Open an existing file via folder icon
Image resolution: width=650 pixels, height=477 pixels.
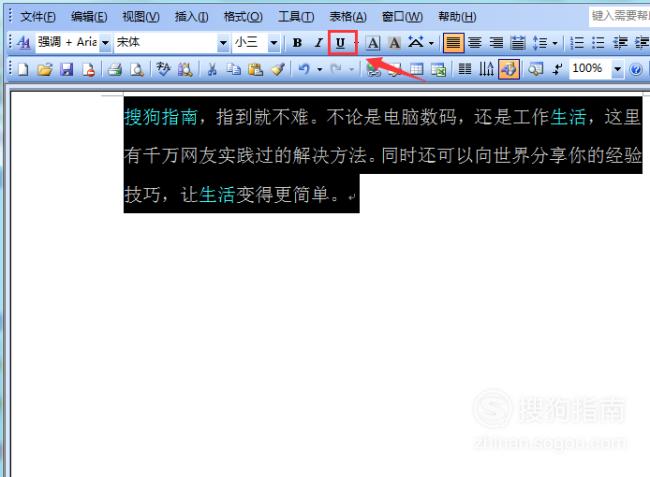45,69
